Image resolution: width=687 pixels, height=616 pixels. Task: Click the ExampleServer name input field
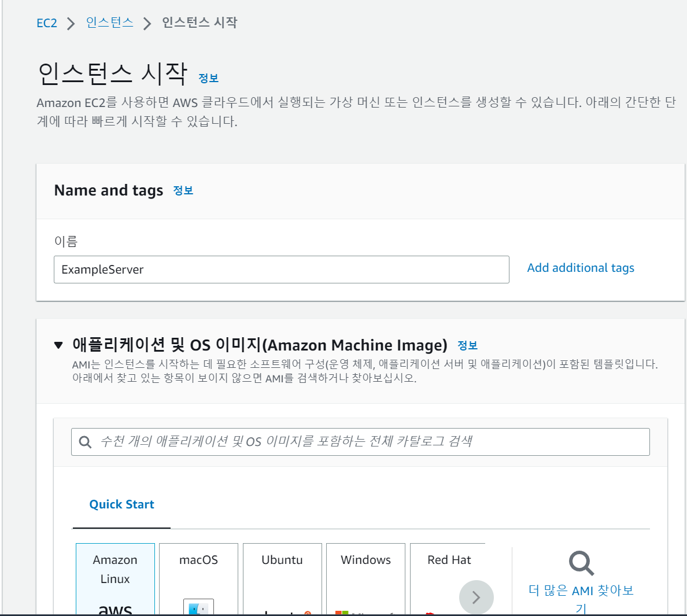tap(281, 270)
